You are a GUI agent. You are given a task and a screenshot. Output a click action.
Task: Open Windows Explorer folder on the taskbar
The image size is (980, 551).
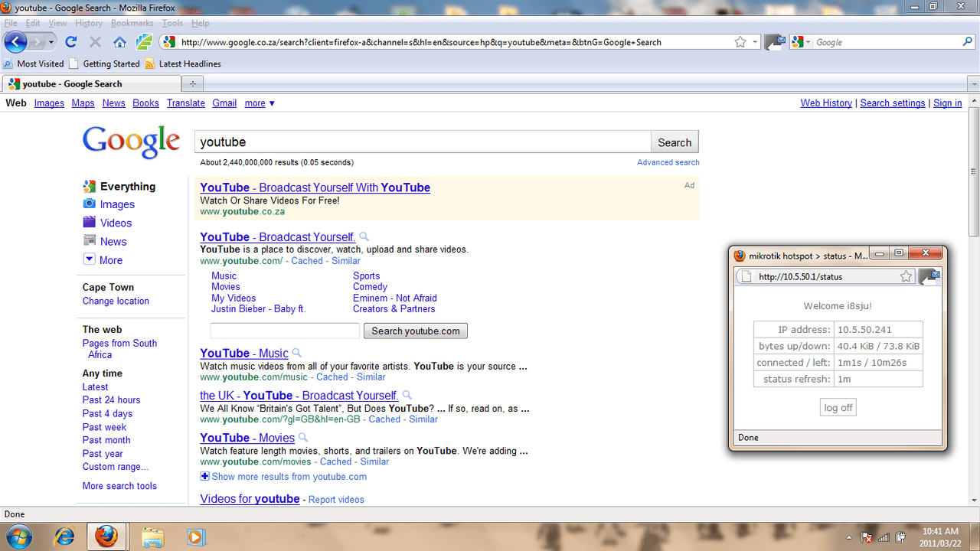click(153, 536)
